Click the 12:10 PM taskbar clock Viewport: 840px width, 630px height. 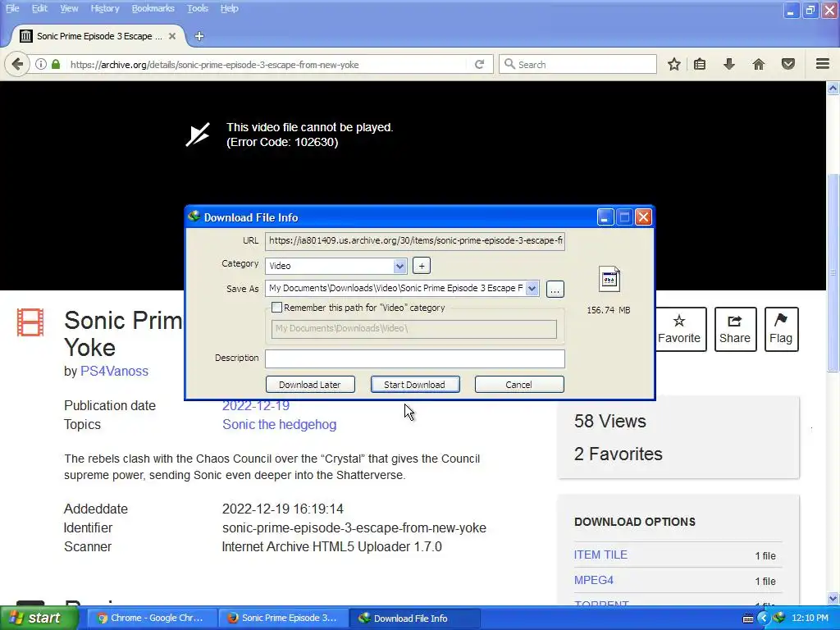click(810, 619)
